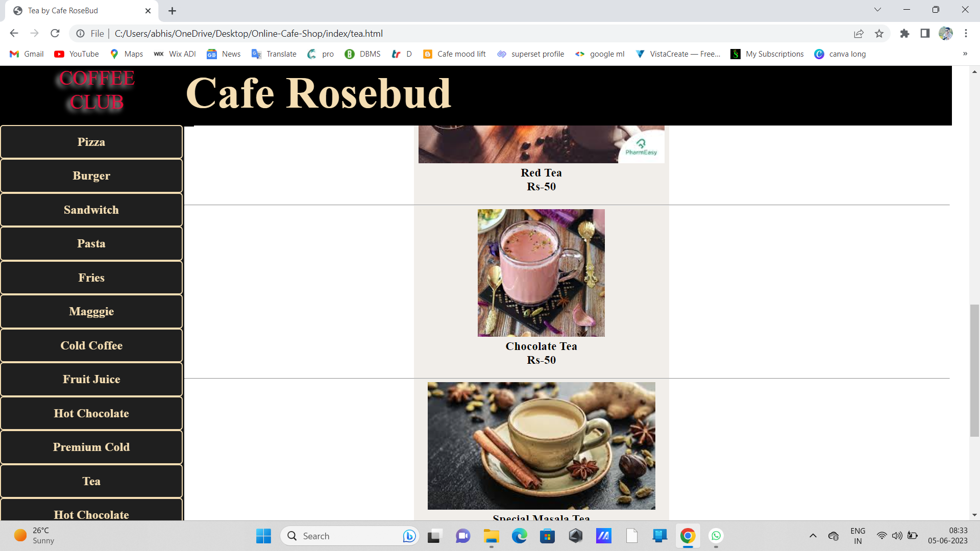Screen dimensions: 980x551
Task: Open the Cafe mood lift bookmark
Action: [x=454, y=54]
